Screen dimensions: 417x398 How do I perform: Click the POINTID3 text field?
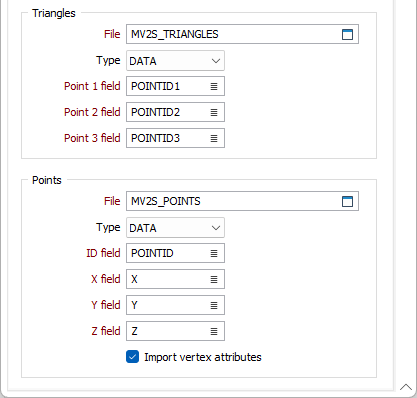click(167, 138)
